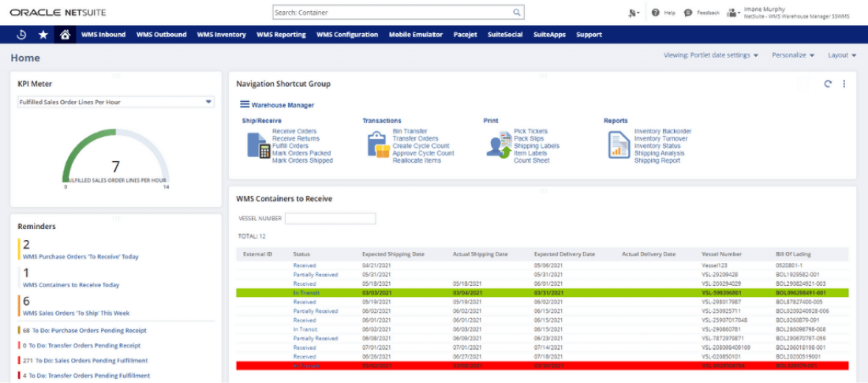The image size is (868, 383).
Task: Open the Personalize dropdown
Action: 793,55
